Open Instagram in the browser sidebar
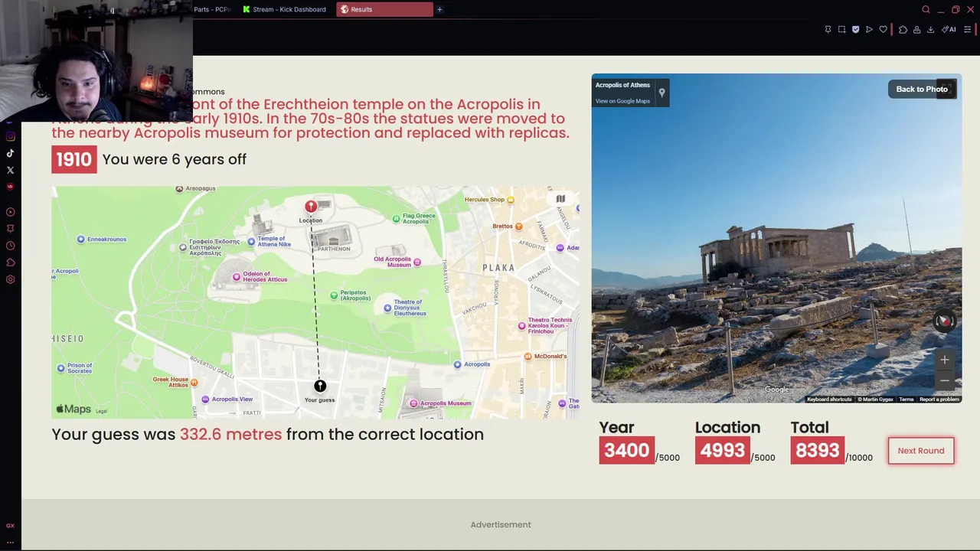Viewport: 980px width, 551px height. click(10, 136)
